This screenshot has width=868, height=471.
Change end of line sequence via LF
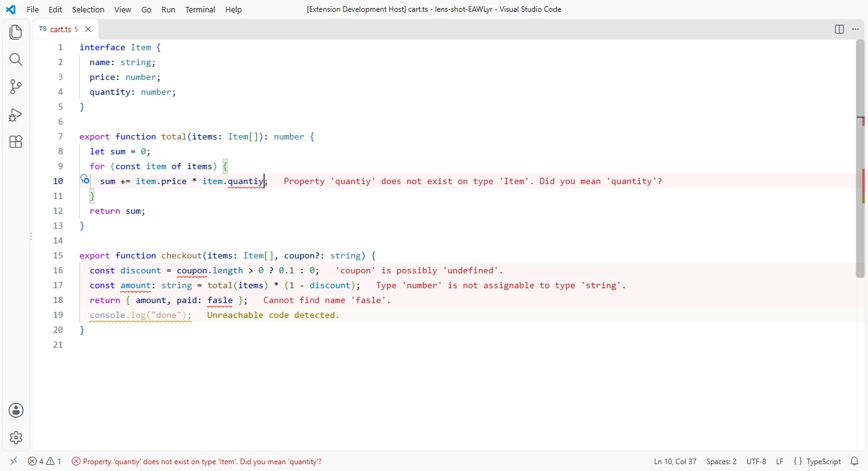(779, 461)
